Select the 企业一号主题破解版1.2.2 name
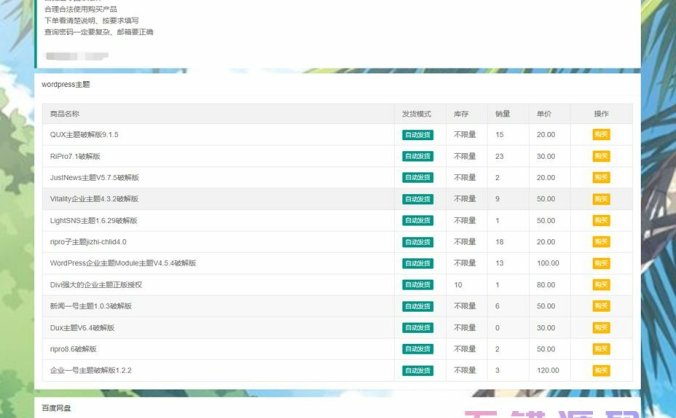 pyautogui.click(x=91, y=370)
